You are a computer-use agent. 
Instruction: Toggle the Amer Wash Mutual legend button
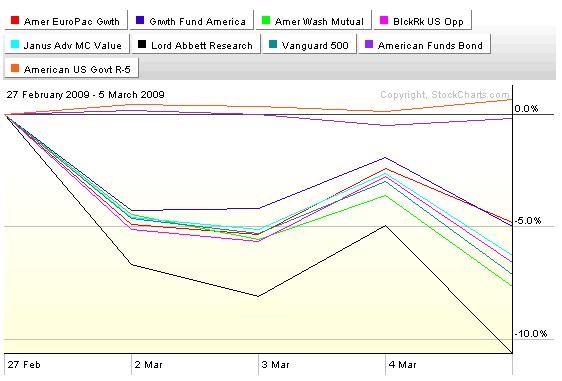(x=314, y=20)
